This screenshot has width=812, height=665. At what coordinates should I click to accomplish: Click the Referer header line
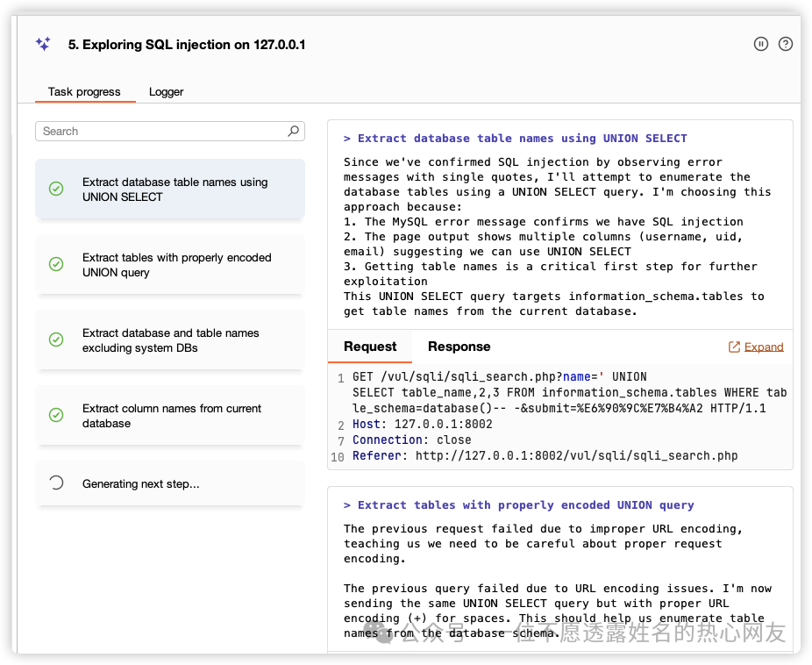[x=545, y=456]
